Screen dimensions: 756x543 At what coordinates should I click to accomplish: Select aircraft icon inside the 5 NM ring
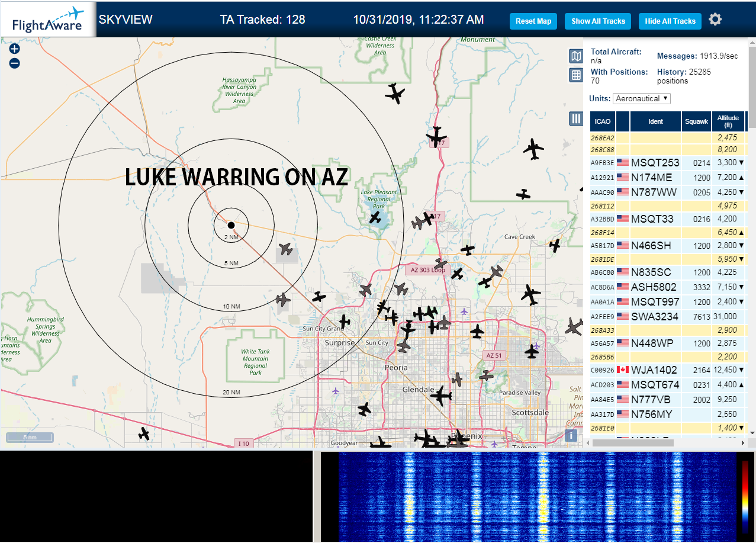point(286,249)
